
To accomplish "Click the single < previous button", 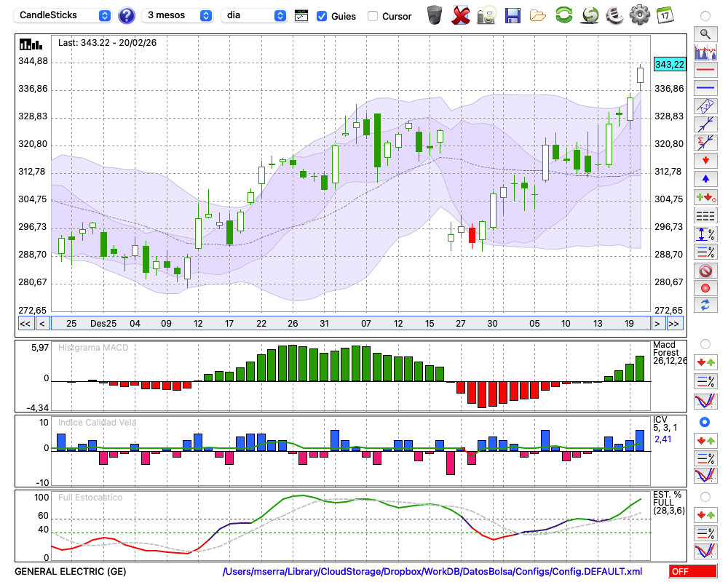I will click(x=41, y=324).
